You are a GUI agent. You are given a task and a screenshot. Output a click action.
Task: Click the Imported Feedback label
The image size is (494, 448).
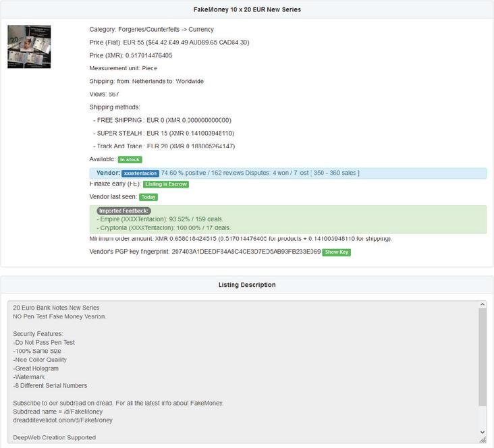pos(123,211)
